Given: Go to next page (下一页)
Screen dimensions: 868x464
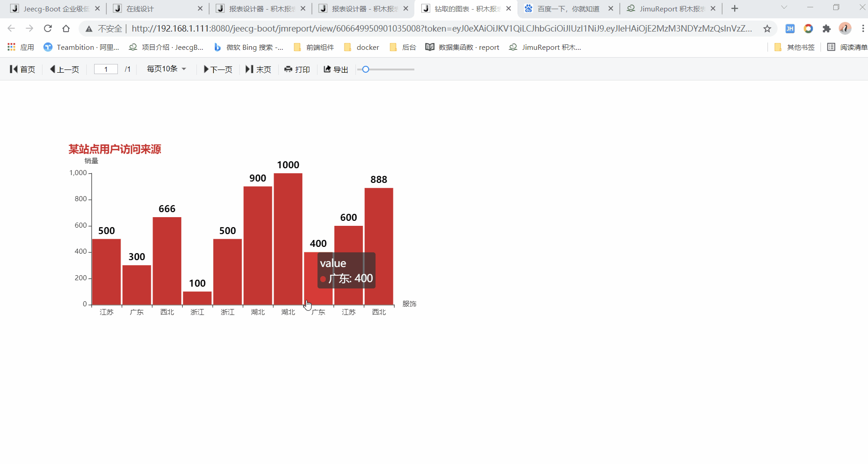Looking at the screenshot, I should click(x=218, y=69).
